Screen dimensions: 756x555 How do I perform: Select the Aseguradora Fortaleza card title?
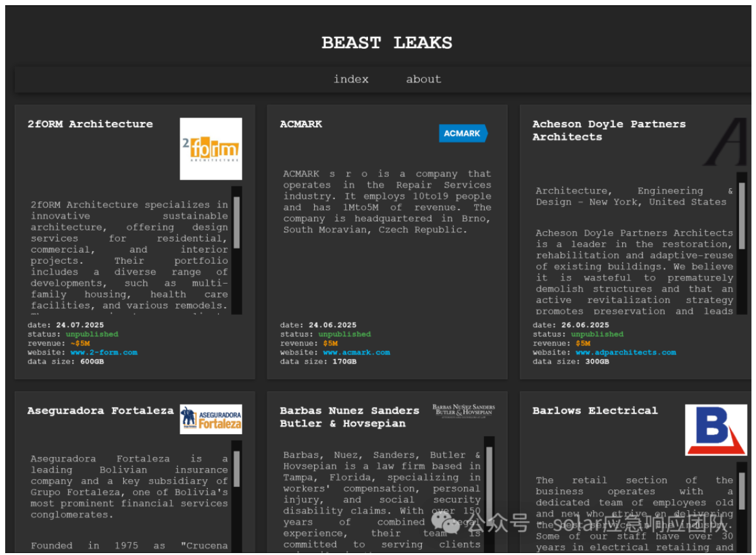101,411
